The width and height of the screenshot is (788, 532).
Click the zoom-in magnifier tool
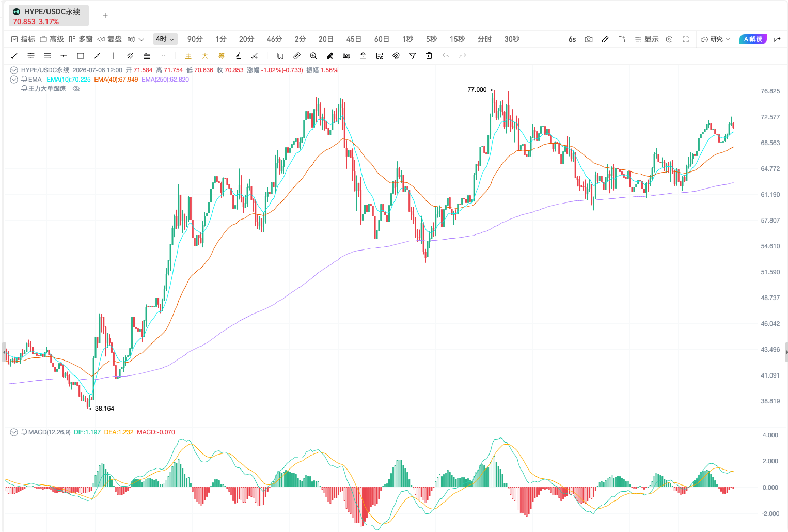click(x=313, y=56)
